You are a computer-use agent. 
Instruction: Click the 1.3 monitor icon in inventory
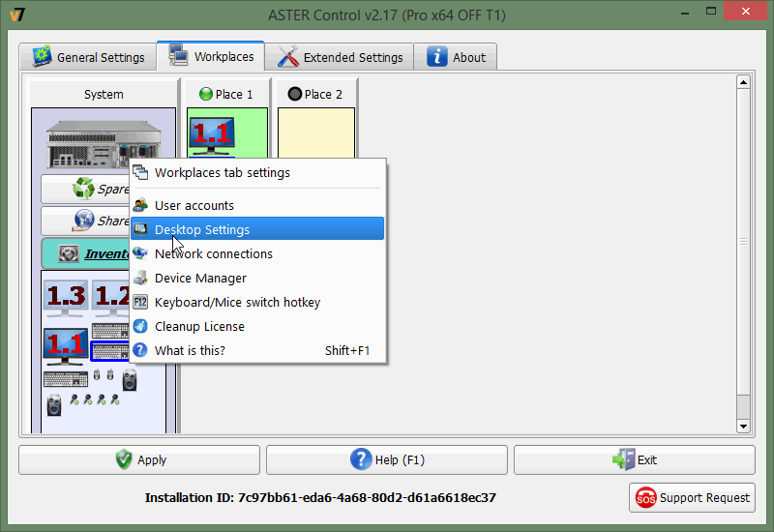point(66,298)
